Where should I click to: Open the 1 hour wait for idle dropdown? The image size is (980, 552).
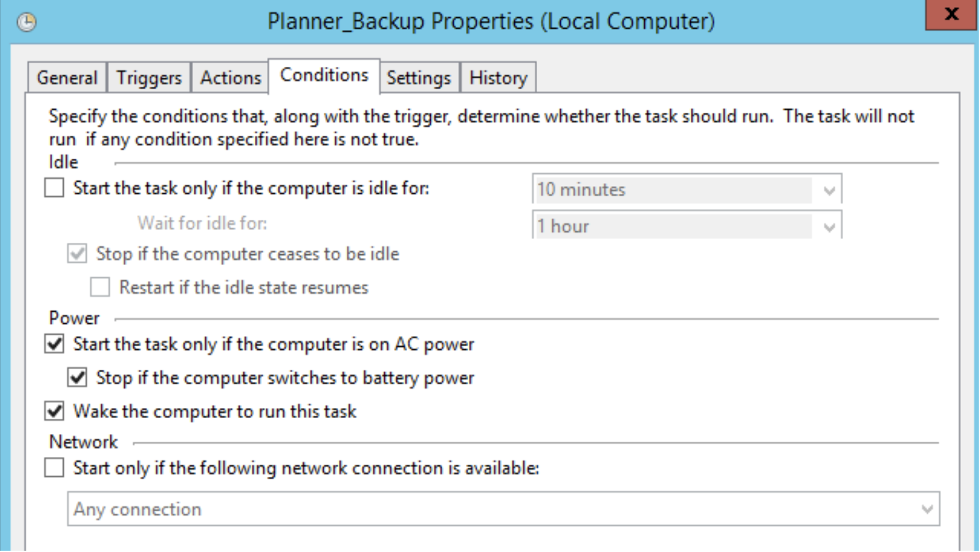coord(828,226)
